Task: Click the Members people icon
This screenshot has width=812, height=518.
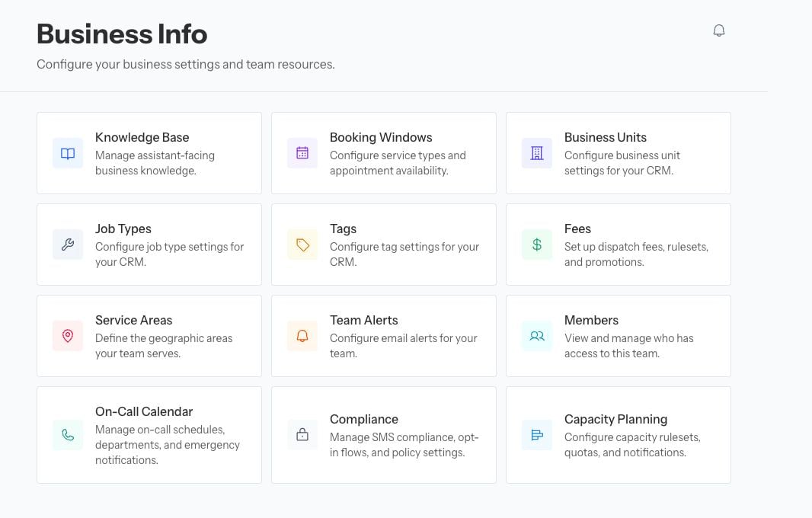Action: [x=537, y=336]
